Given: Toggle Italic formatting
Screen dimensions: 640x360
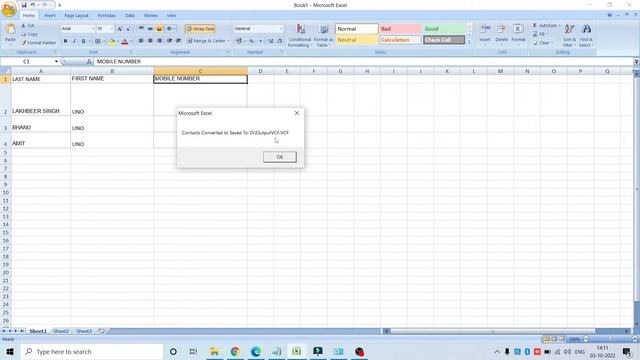Looking at the screenshot, I should [74, 41].
